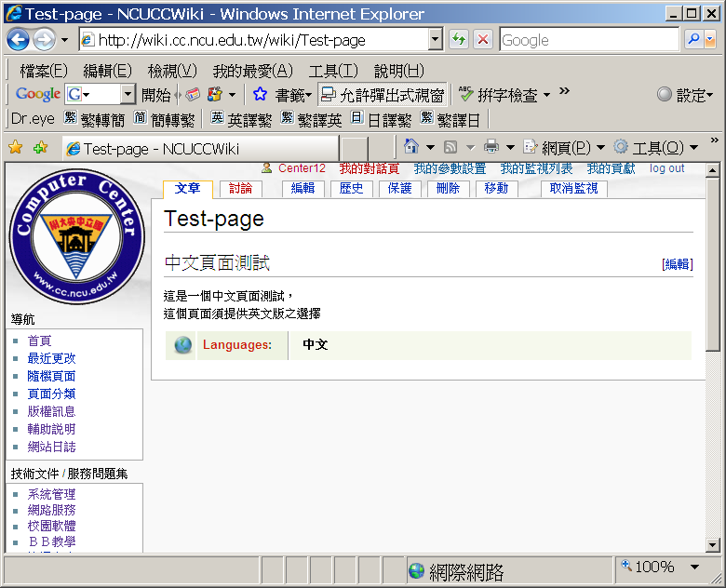
Task: Open the 歷史 history tab
Action: (x=351, y=188)
